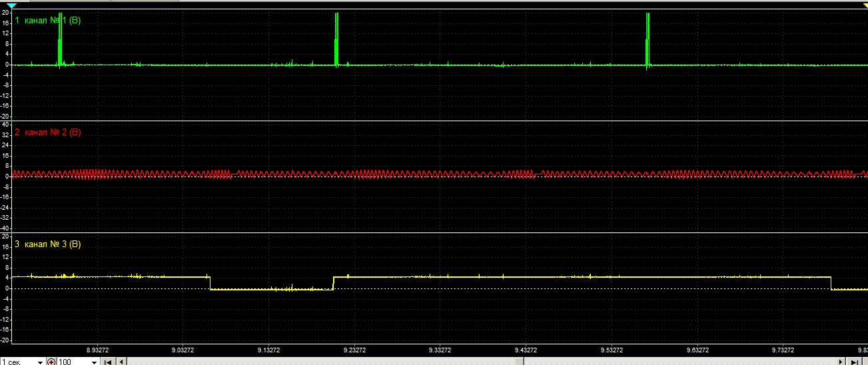Click the 9.23272 time axis label
868x365 pixels.
pos(354,349)
